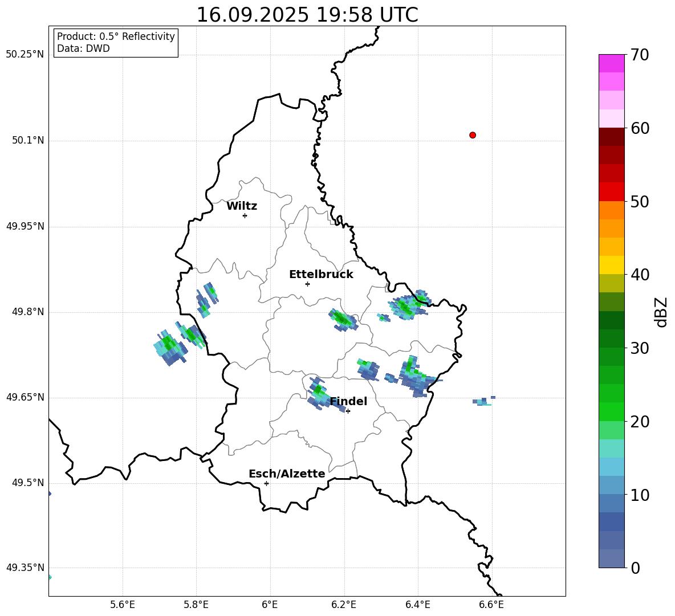675x616 pixels.
Task: Click the Ettelbruck station cross marker
Action: pyautogui.click(x=307, y=284)
